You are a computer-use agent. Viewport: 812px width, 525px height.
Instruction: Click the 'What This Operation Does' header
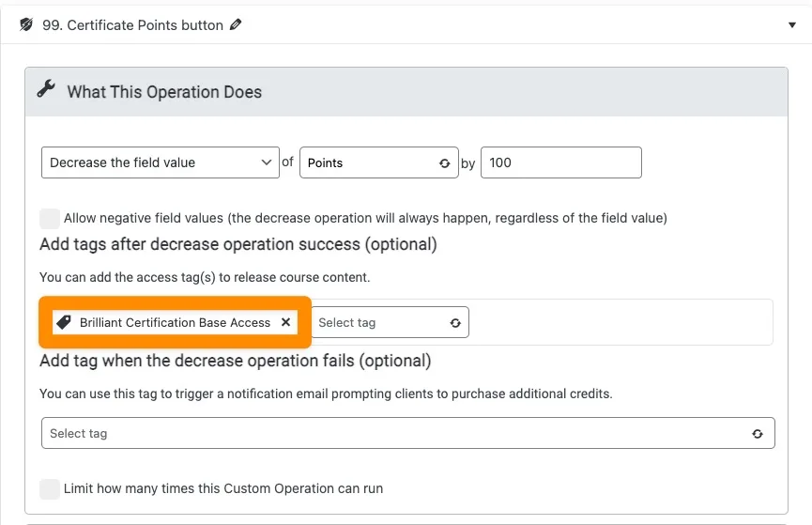[x=164, y=92]
